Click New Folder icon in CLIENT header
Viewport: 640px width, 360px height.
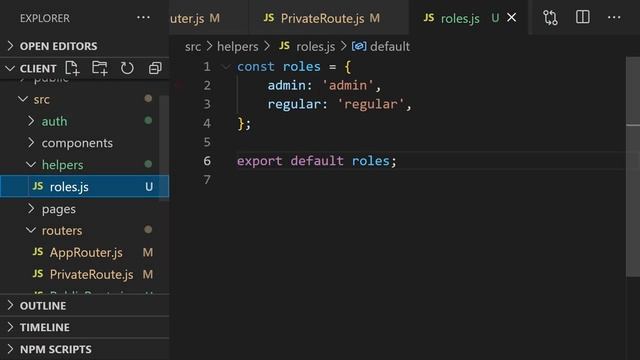pyautogui.click(x=100, y=68)
